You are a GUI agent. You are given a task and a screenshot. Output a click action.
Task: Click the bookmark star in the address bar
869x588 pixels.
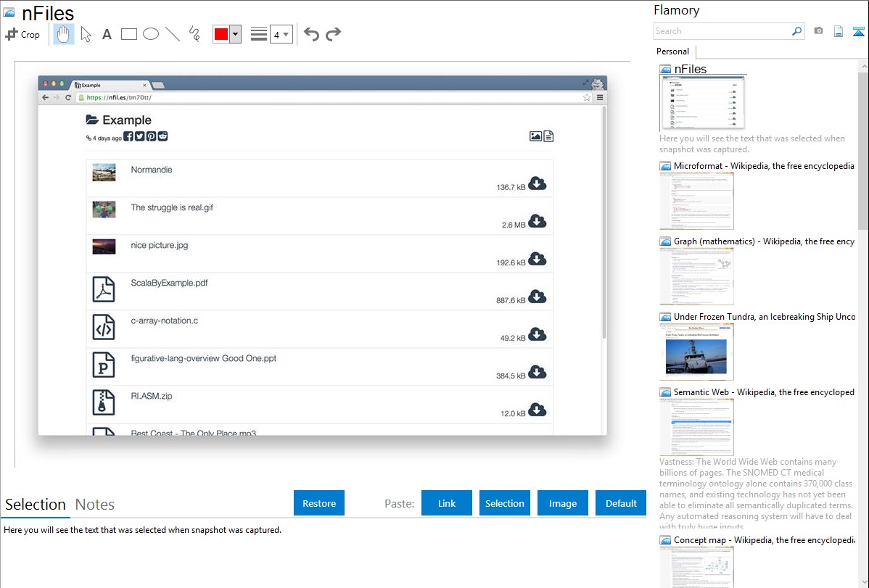[x=587, y=98]
